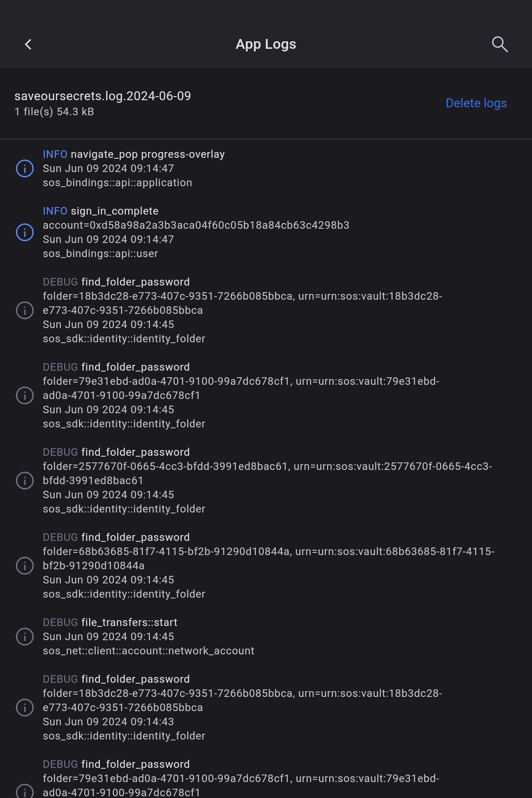532x798 pixels.
Task: Click the 1 file(s) 54.3 kB label
Action: (x=54, y=112)
